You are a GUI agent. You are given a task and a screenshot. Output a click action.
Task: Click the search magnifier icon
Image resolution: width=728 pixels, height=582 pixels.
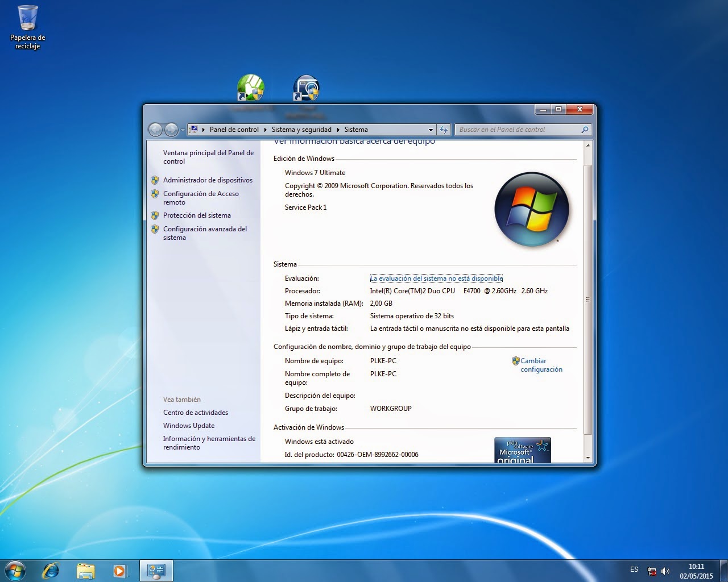point(585,130)
